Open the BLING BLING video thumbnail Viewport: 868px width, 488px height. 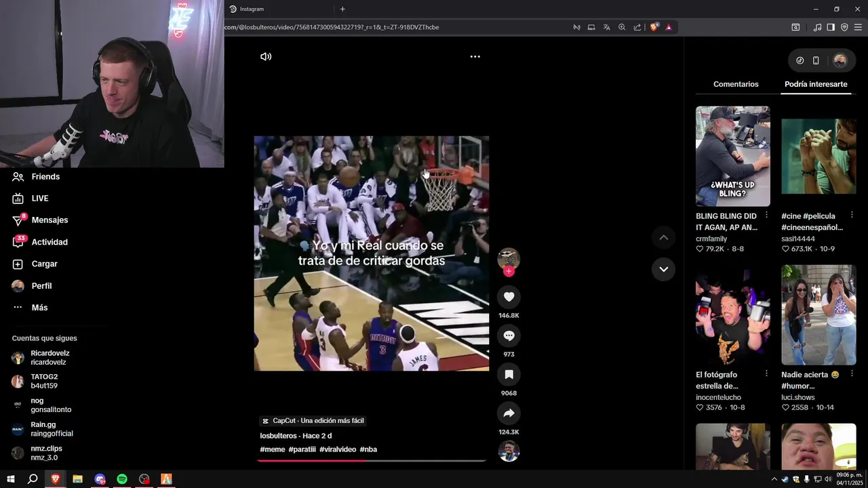coord(732,156)
